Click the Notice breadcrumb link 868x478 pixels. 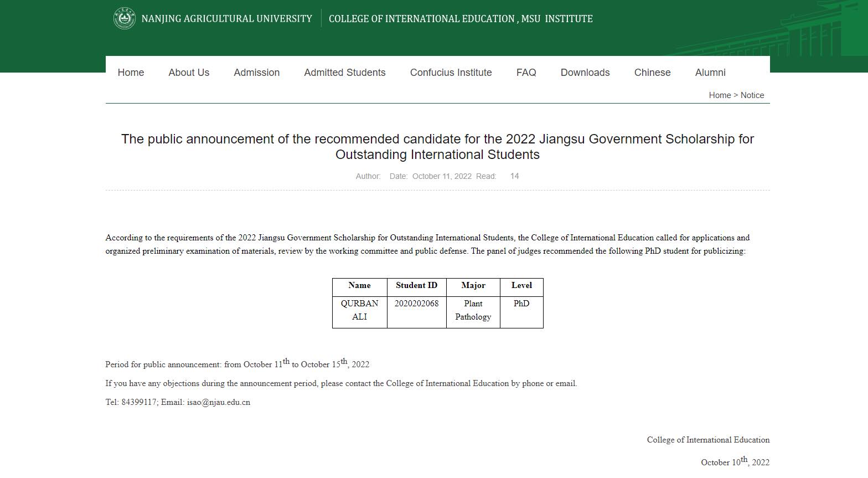click(752, 95)
